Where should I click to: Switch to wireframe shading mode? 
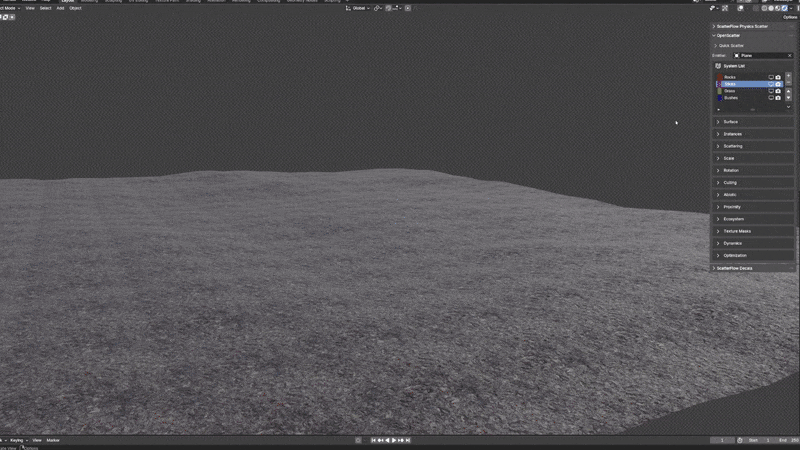click(764, 8)
